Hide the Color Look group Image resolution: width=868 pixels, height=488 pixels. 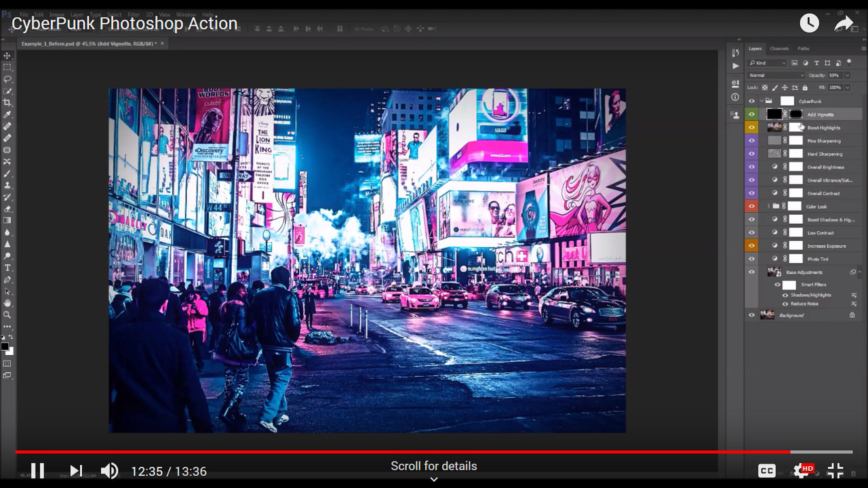[x=751, y=206]
